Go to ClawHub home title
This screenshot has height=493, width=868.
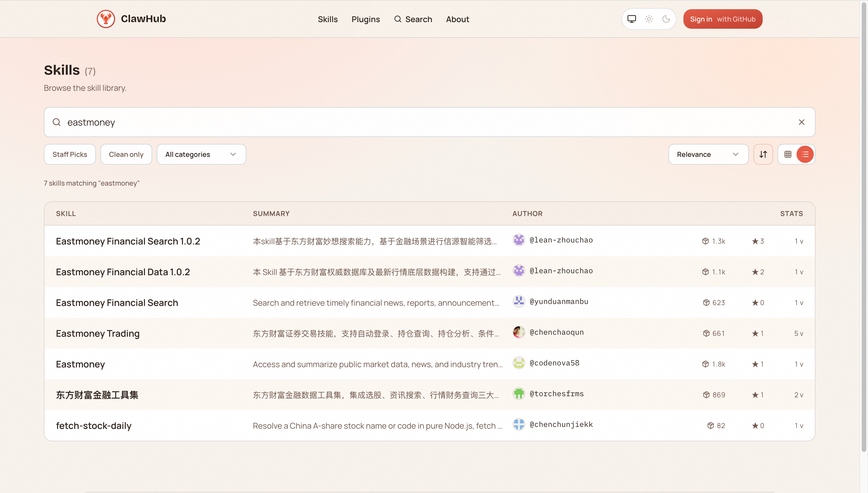(144, 19)
